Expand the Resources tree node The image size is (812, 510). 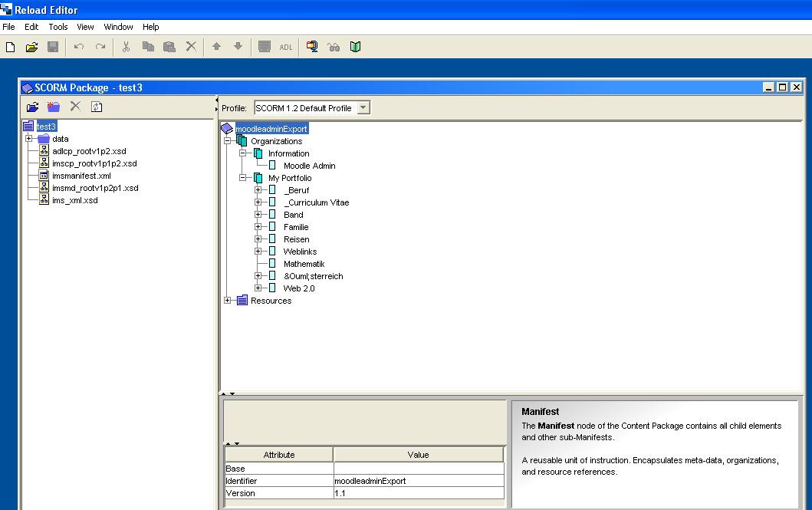coord(228,301)
